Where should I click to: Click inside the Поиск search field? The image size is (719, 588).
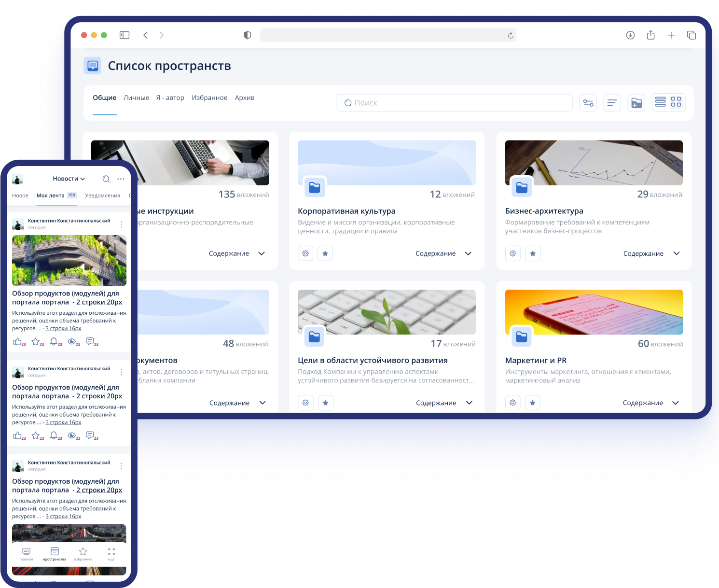tap(454, 102)
